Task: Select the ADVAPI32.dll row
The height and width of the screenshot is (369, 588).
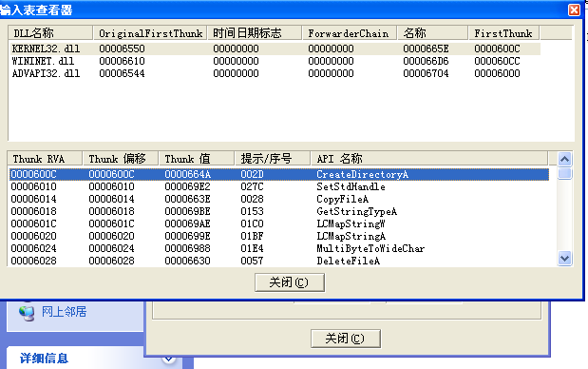Action: click(x=275, y=73)
